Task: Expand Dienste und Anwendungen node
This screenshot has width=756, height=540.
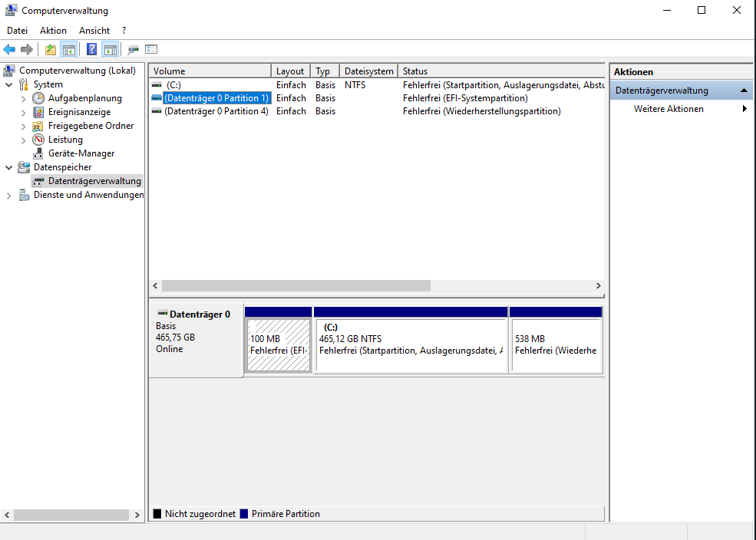Action: point(8,196)
